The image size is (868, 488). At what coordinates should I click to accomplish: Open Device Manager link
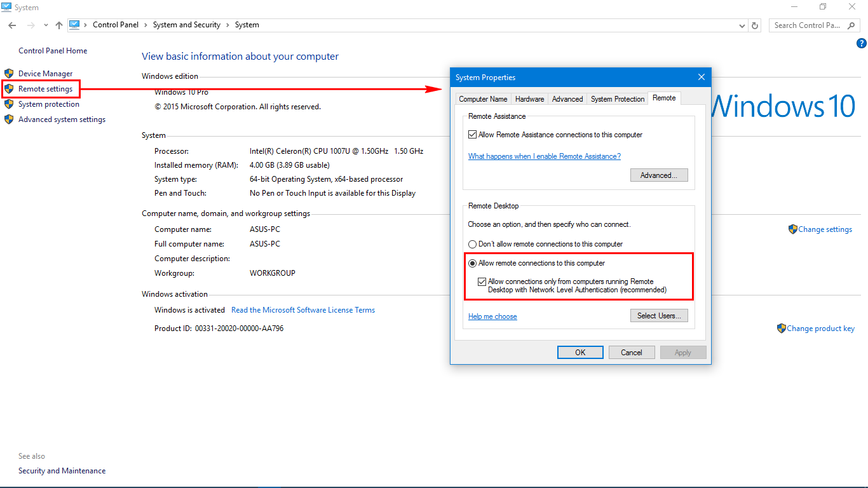pos(45,74)
